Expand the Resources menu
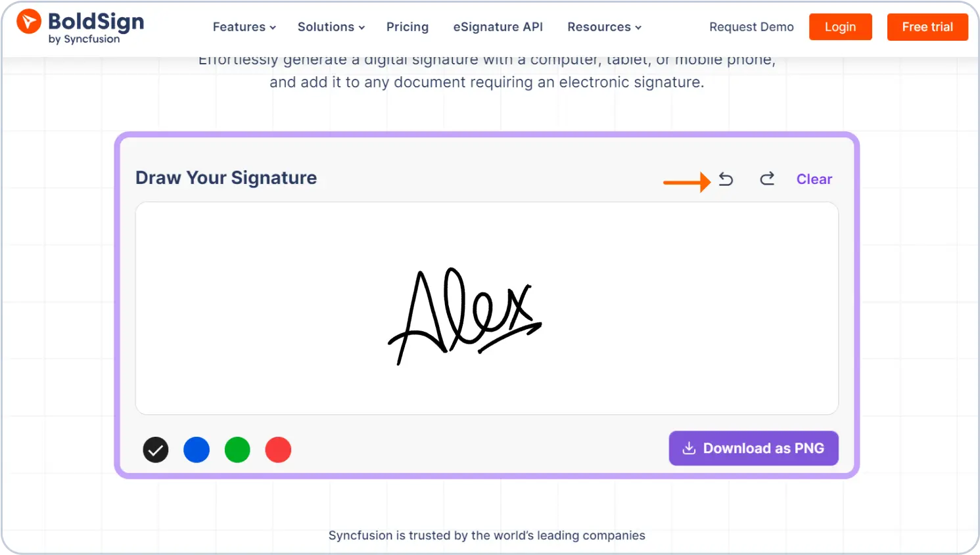 604,27
